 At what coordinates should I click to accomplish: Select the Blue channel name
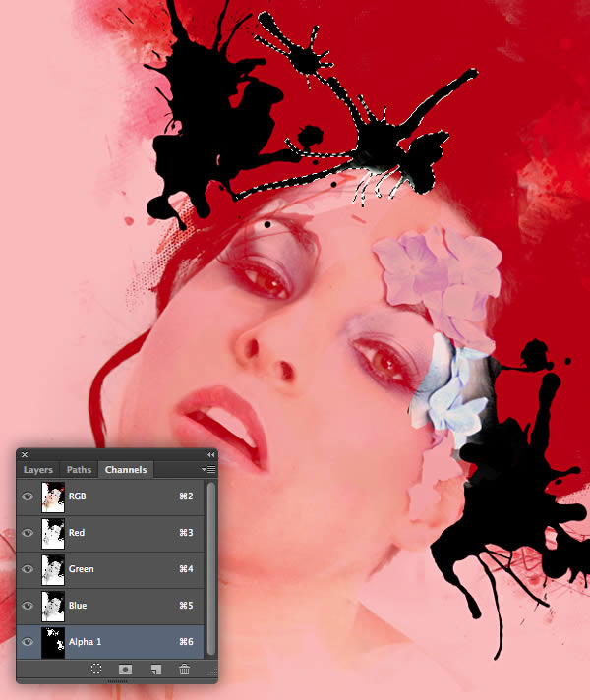[x=78, y=606]
